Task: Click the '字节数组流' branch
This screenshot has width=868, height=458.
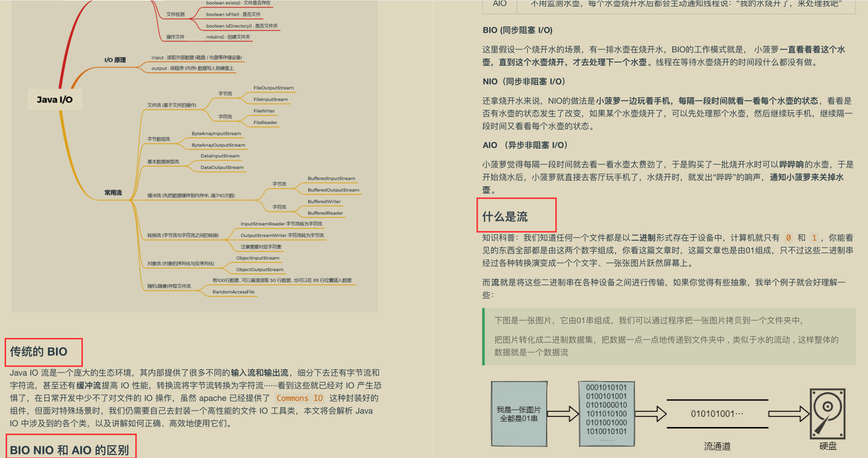Action: 159,139
